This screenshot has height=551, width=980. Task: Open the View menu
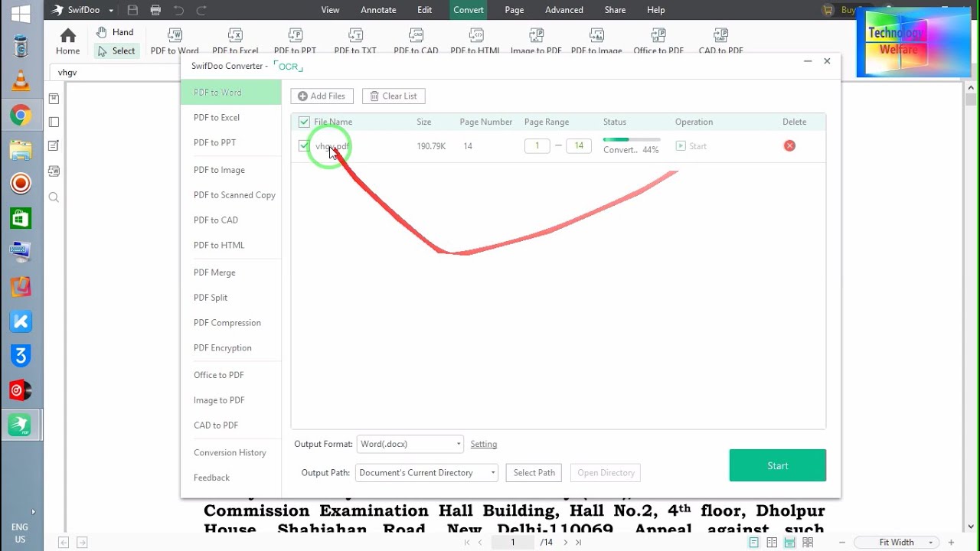[330, 10]
